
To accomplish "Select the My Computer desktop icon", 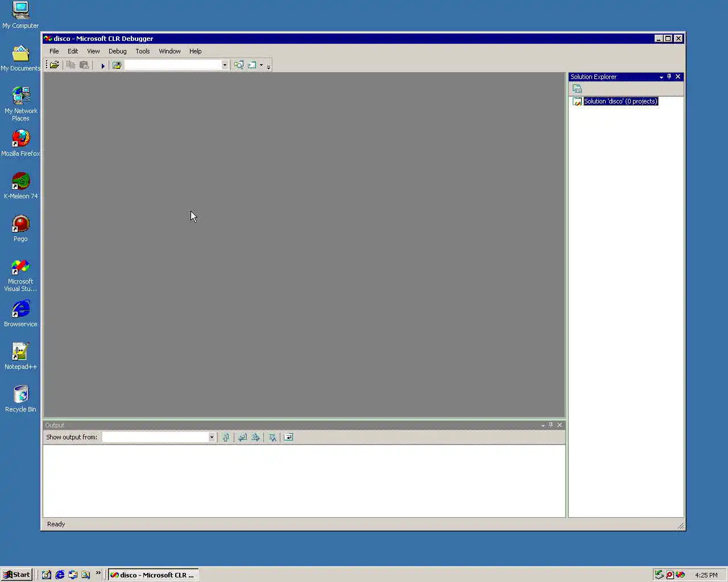I will 20,15.
